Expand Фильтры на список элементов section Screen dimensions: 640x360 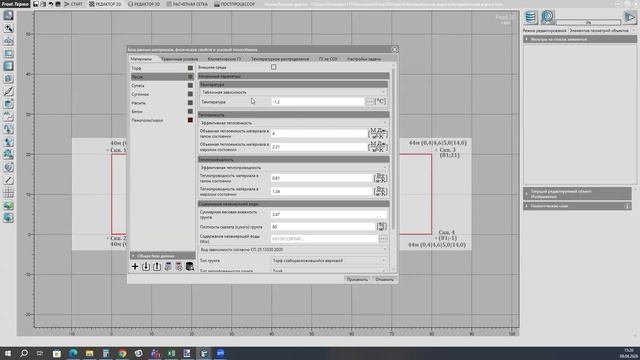(580, 39)
